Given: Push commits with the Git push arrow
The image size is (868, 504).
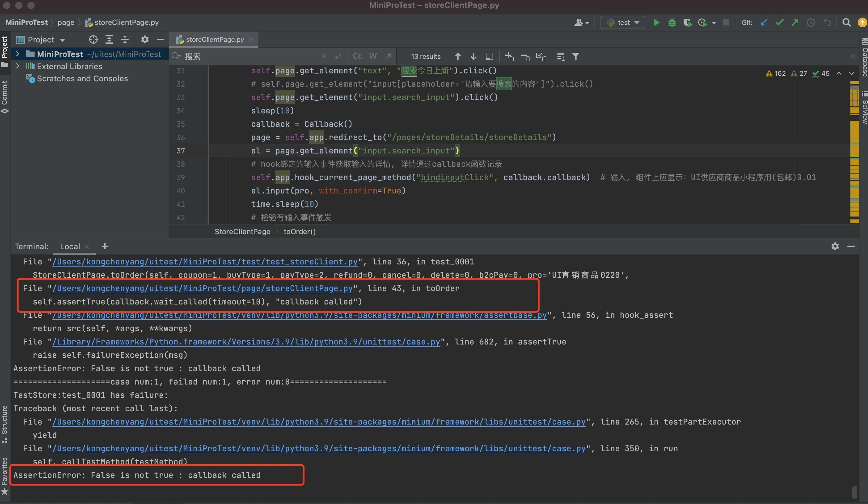Looking at the screenshot, I should (x=795, y=23).
